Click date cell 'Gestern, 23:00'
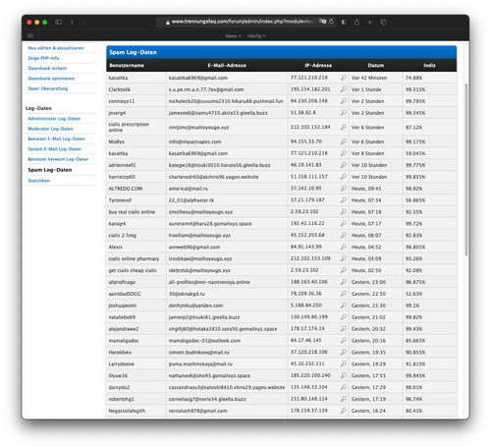 click(368, 282)
